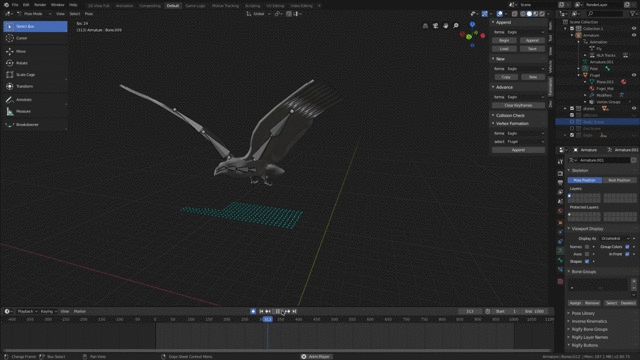
Task: Open the select Flugel dropdown
Action: pos(525,142)
